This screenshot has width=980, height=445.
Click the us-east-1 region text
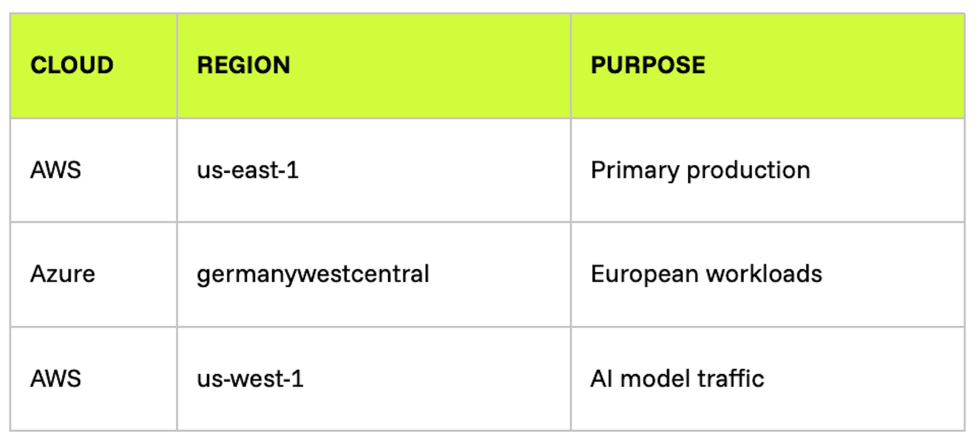pos(248,170)
